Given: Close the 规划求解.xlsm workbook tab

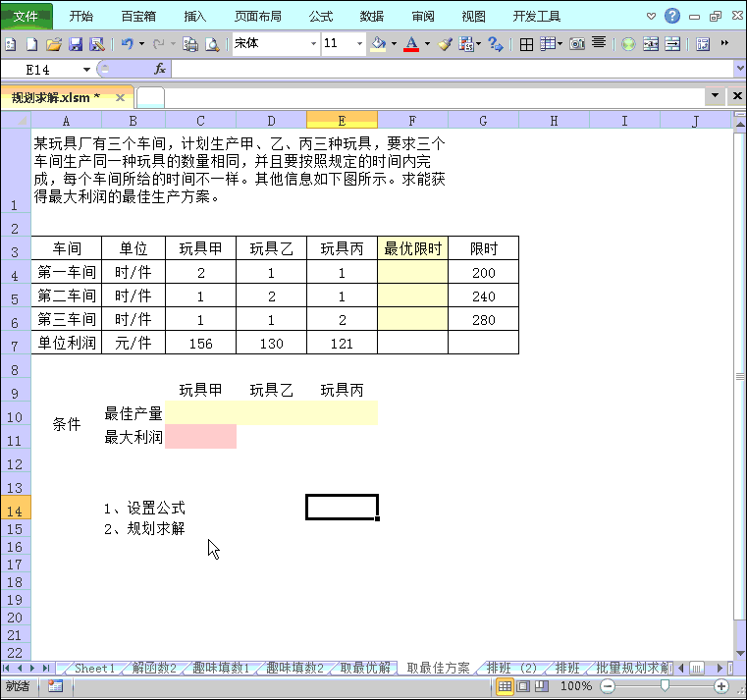Looking at the screenshot, I should click(120, 97).
